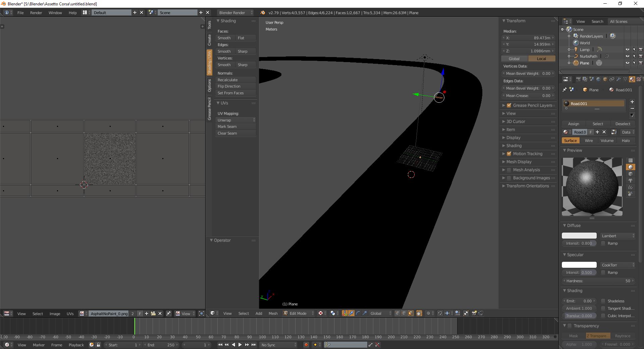Hide the NurbsPath object in outliner

627,56
